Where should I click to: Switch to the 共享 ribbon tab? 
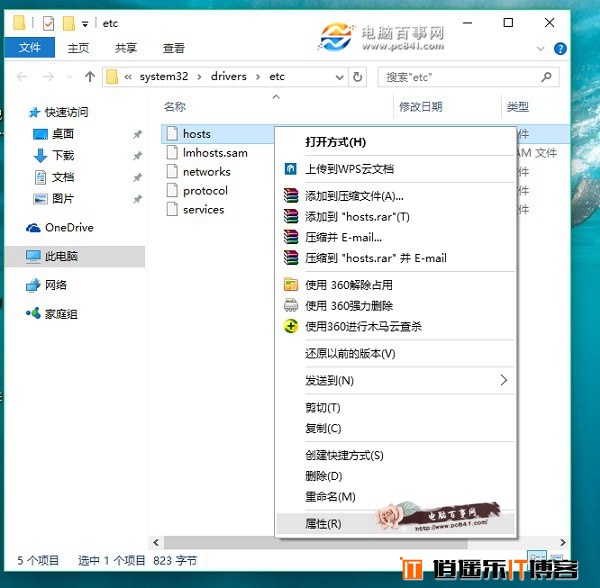tap(126, 48)
